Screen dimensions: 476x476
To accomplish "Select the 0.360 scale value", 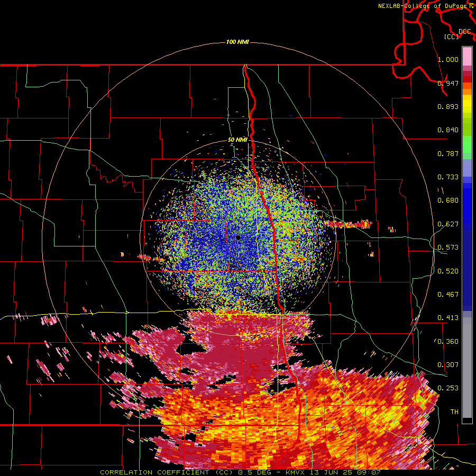I will (448, 342).
